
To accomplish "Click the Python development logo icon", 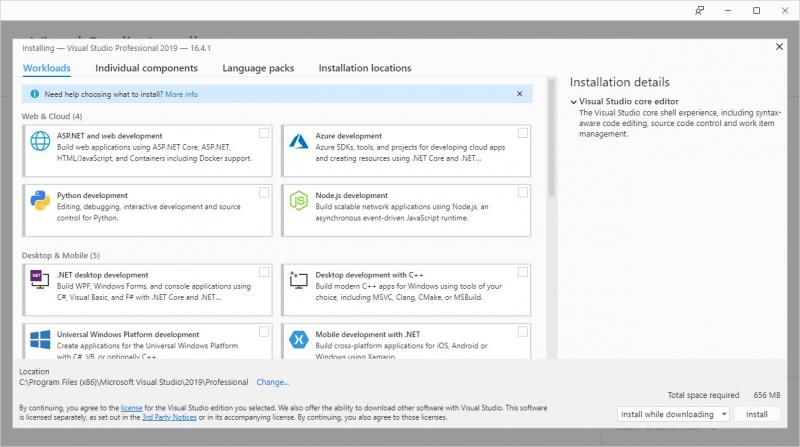I will click(40, 201).
